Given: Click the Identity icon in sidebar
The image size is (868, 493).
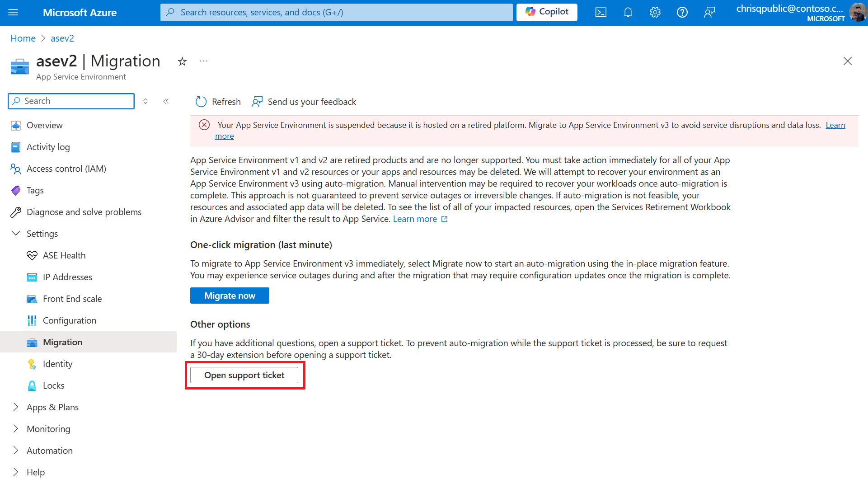Looking at the screenshot, I should [x=32, y=364].
